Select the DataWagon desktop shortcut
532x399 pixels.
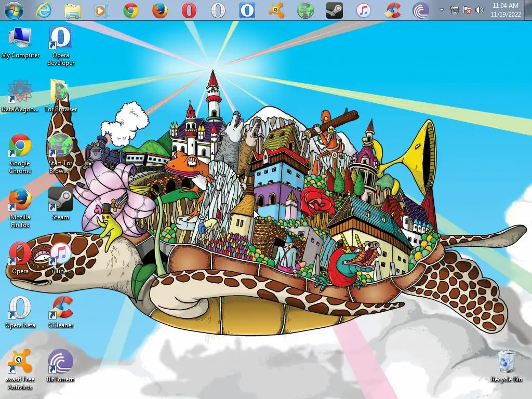coord(20,96)
